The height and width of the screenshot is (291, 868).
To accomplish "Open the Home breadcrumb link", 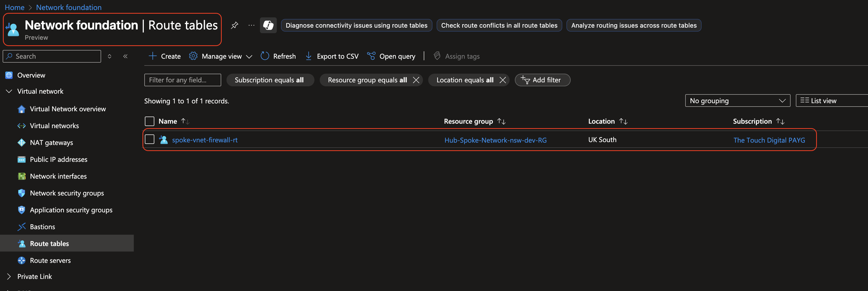I will (x=14, y=7).
